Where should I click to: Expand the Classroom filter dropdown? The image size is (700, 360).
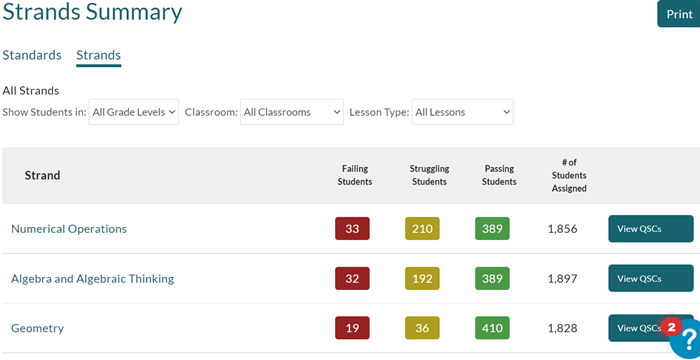point(292,112)
